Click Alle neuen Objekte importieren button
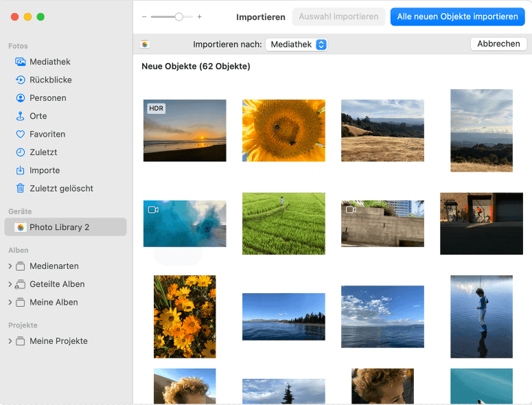Image resolution: width=532 pixels, height=405 pixels. click(x=457, y=16)
